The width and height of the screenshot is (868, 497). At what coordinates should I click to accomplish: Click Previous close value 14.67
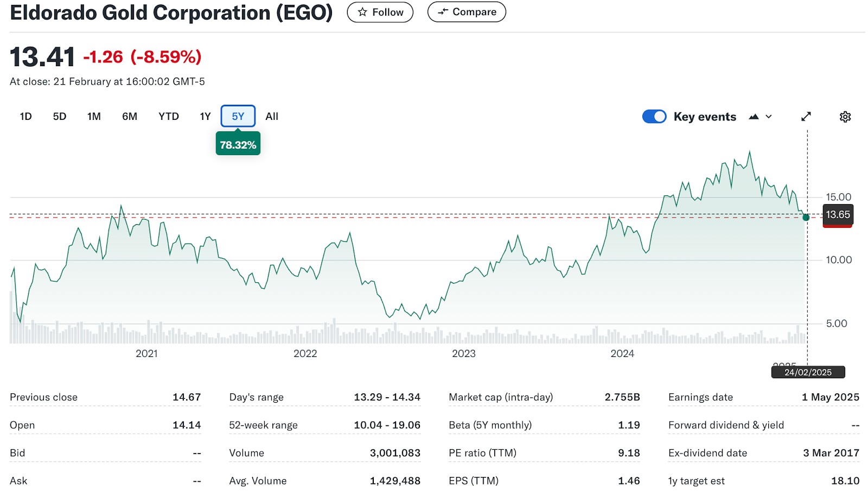(x=187, y=397)
